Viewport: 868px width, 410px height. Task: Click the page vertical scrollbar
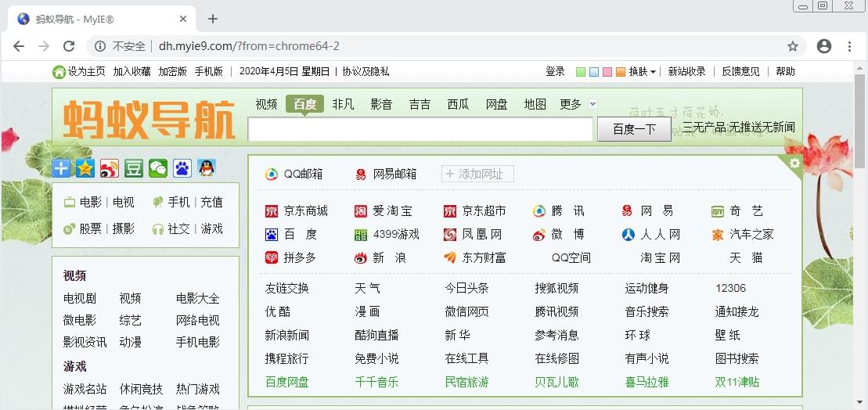point(859,120)
